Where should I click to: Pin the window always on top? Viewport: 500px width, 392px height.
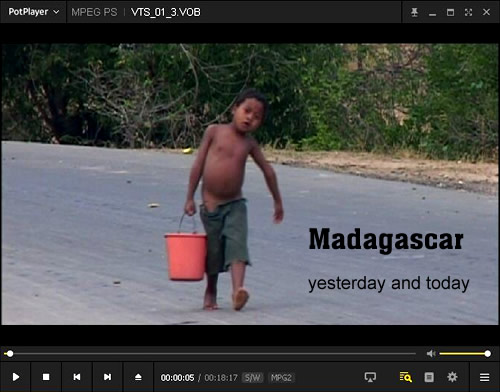click(x=414, y=12)
